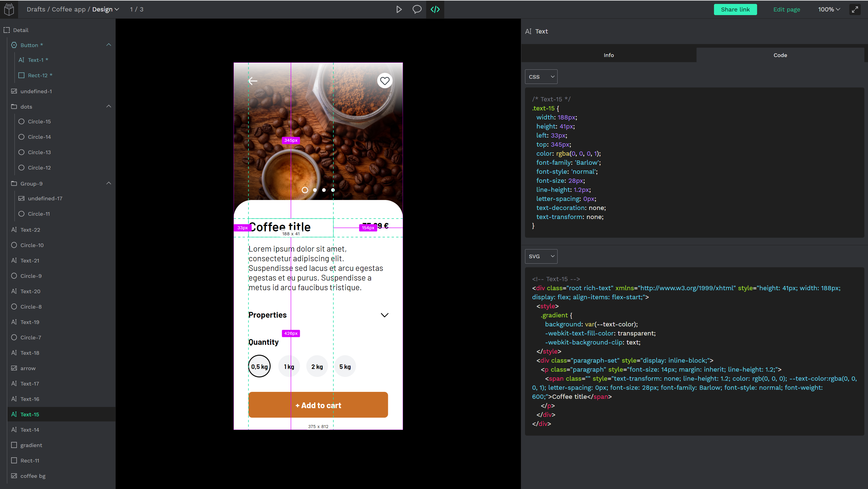Open the 100% zoom level dropdown

tap(829, 9)
